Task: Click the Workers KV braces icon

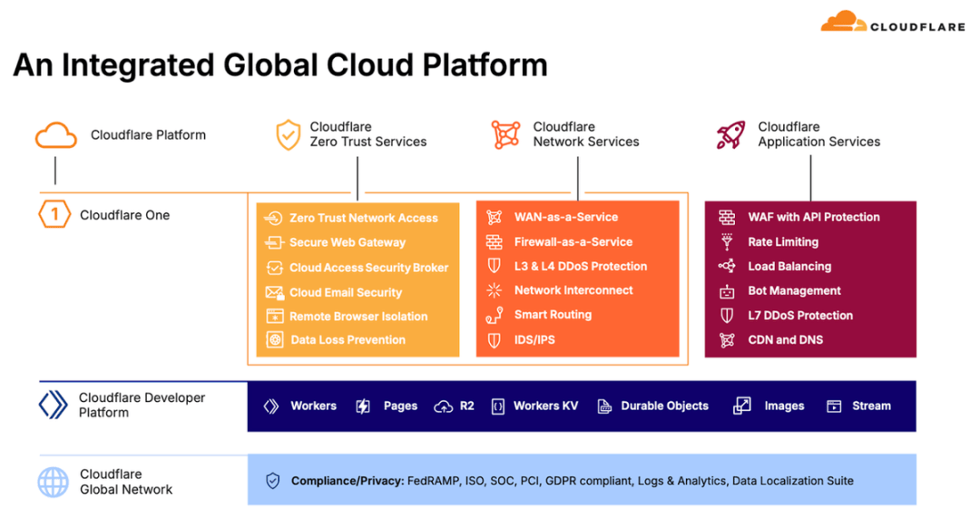Action: point(497,406)
